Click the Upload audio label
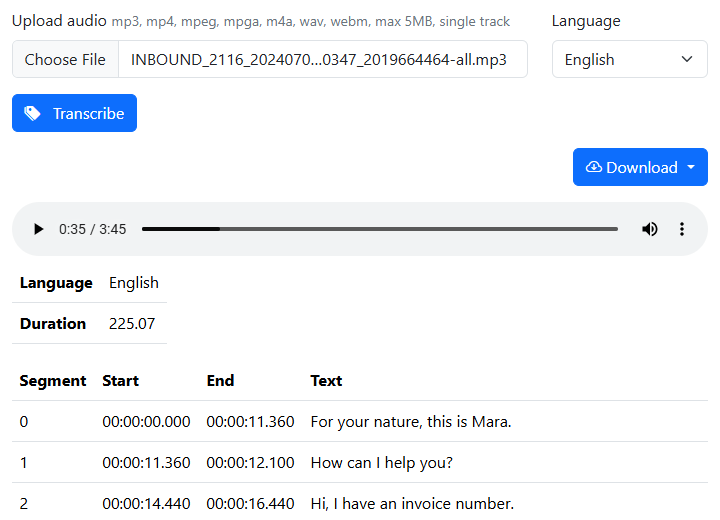The image size is (720, 520). 59,21
